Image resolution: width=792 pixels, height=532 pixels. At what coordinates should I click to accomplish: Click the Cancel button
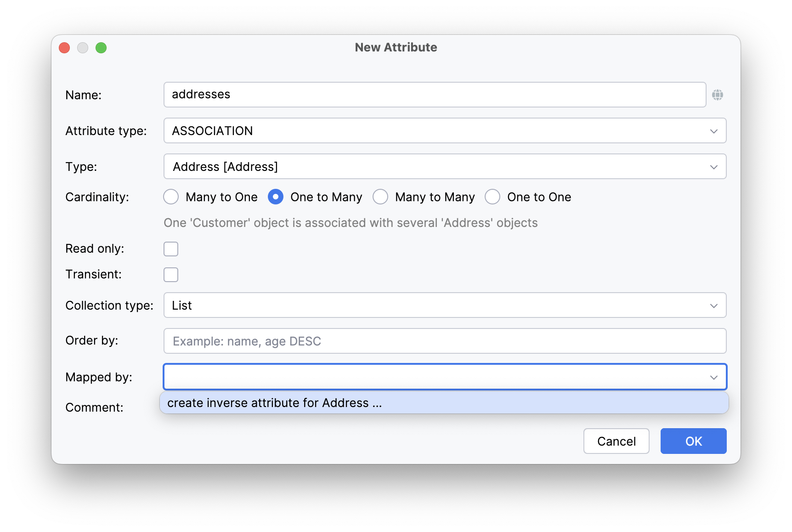pos(616,441)
